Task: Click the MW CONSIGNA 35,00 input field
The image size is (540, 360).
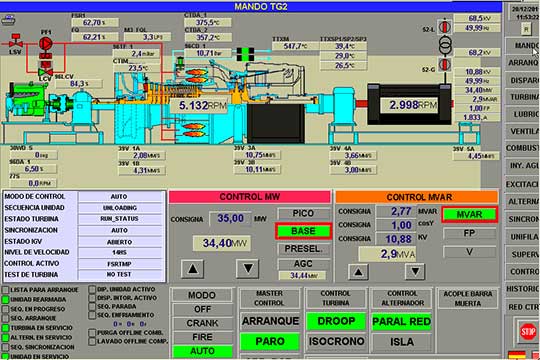Action: (x=230, y=218)
